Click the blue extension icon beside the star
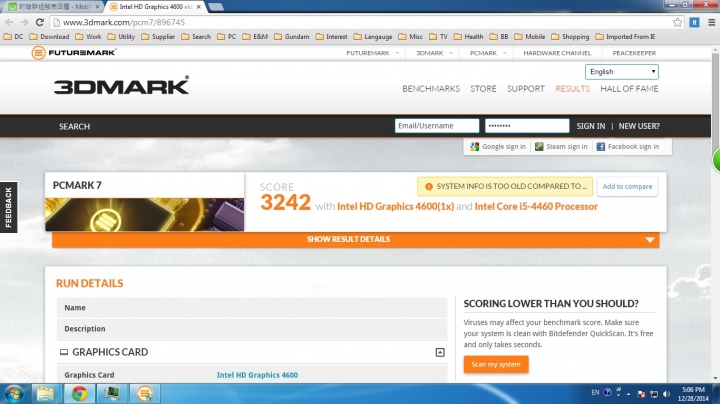The height and width of the screenshot is (404, 720). [694, 22]
